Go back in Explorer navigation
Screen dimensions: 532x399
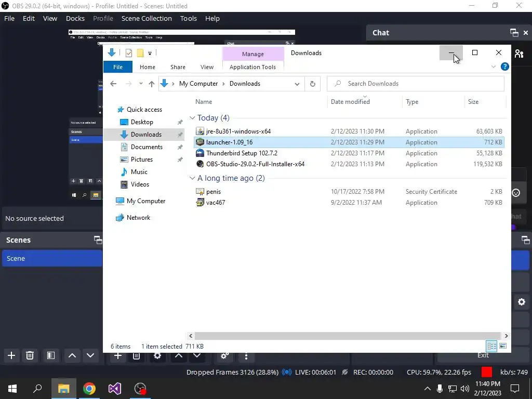[113, 84]
